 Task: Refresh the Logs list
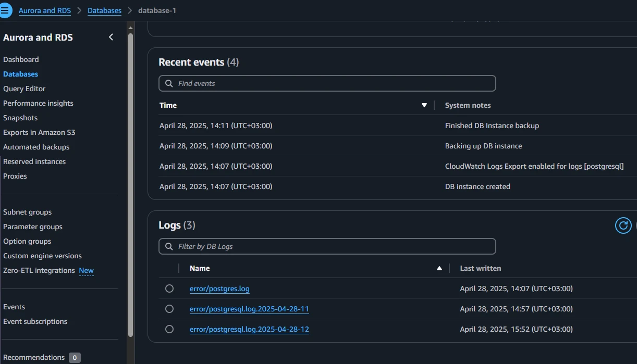click(x=623, y=225)
